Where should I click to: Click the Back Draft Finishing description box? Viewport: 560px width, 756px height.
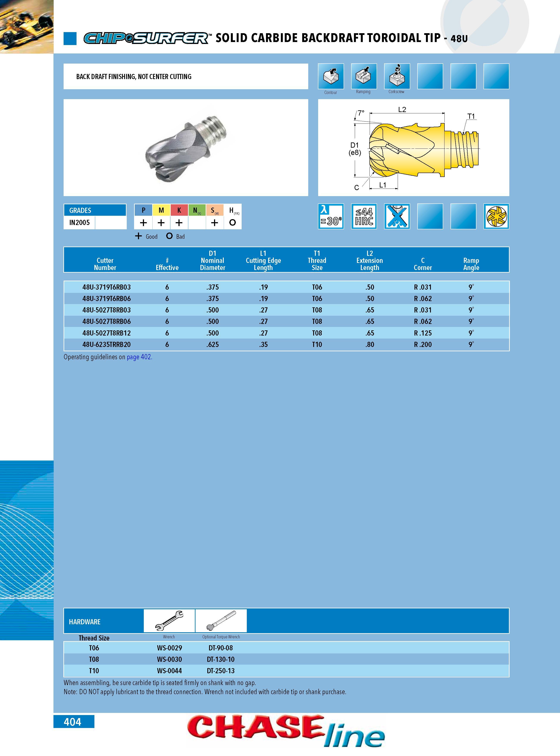tap(186, 76)
